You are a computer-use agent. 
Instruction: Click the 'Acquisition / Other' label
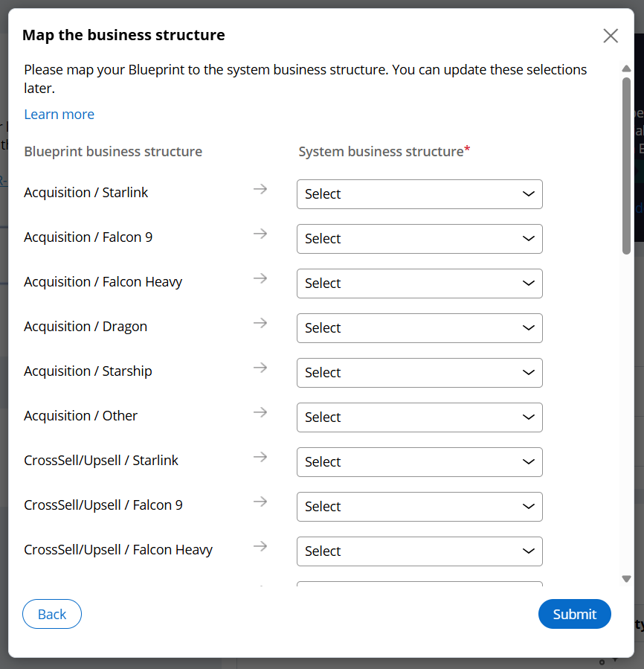(80, 415)
